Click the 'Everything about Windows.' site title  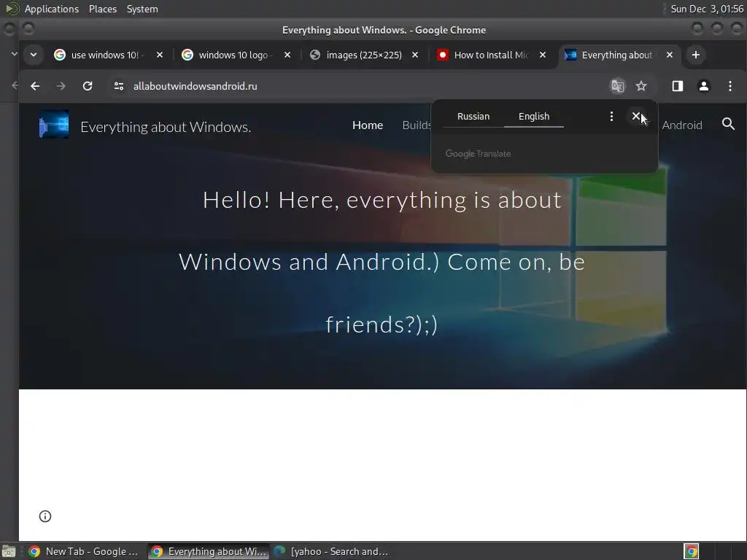(x=166, y=127)
